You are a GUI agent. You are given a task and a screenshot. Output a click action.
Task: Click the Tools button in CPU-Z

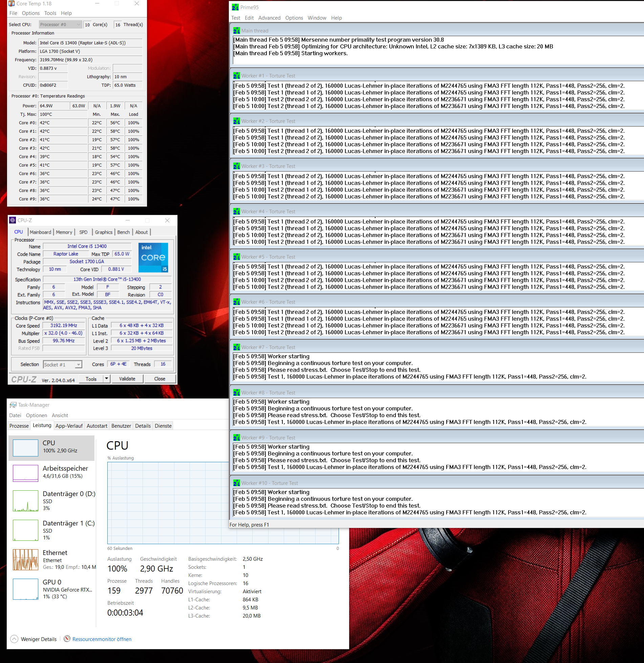click(91, 379)
